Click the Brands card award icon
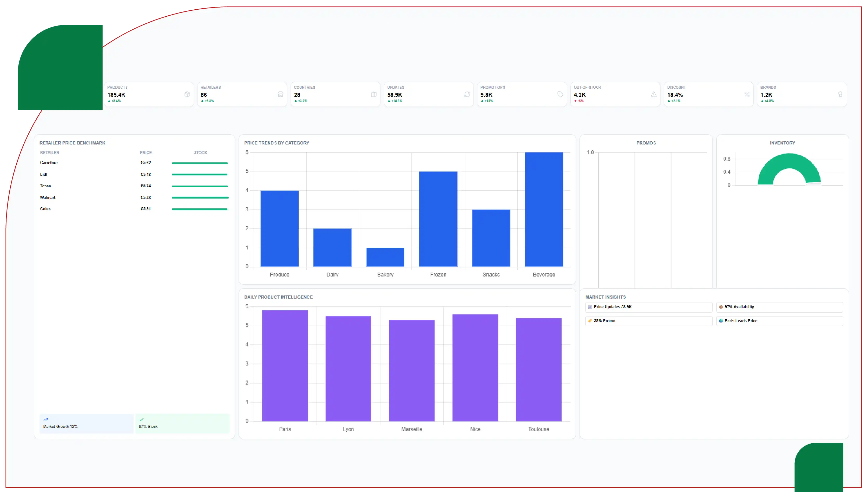 (840, 94)
